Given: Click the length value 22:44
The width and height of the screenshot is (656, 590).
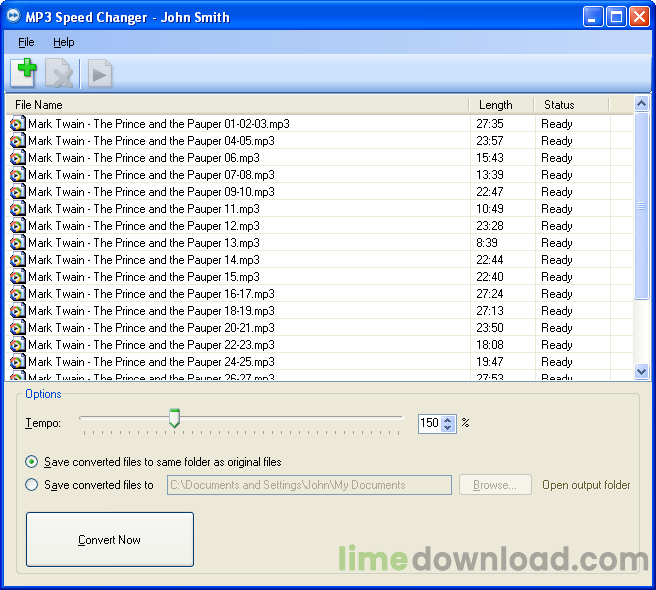Looking at the screenshot, I should [x=490, y=260].
